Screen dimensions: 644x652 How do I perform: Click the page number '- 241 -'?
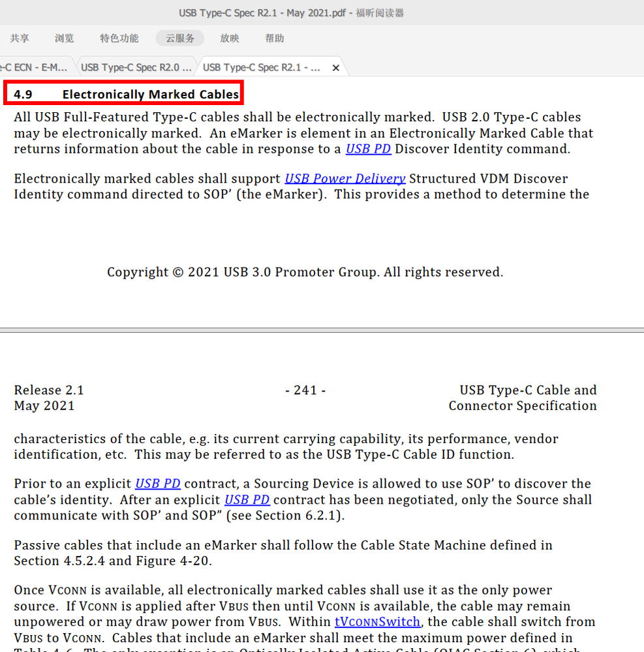point(305,390)
